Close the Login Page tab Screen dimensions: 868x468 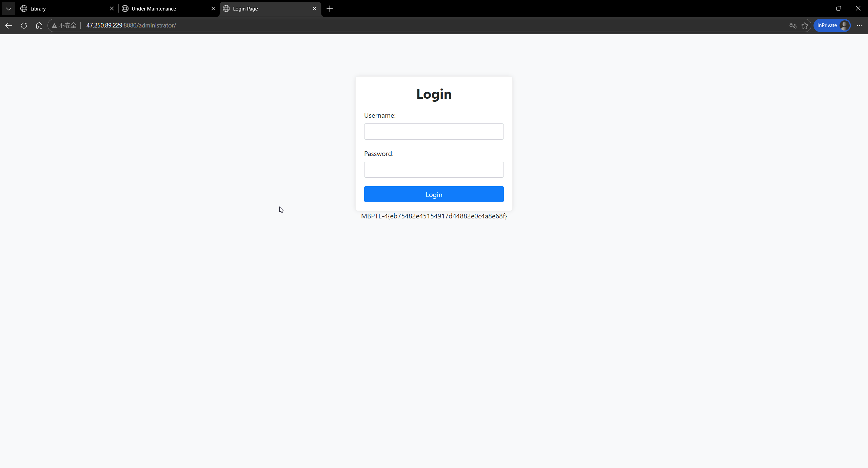(314, 8)
